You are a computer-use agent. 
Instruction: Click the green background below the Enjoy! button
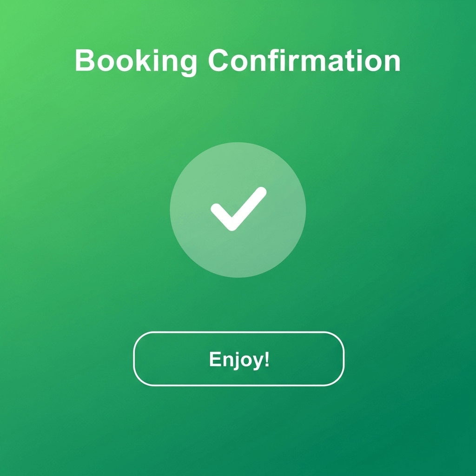238,431
